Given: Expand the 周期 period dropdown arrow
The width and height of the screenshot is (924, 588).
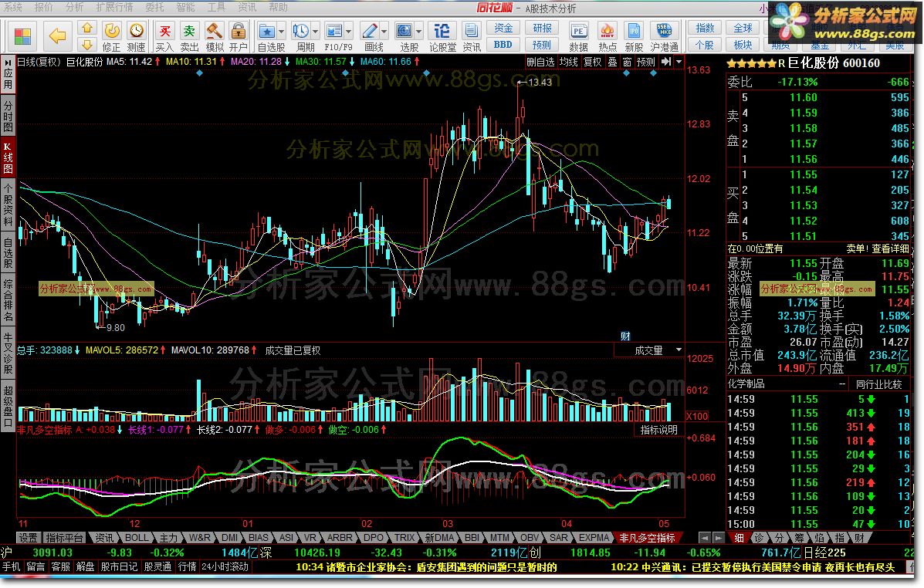Looking at the screenshot, I should point(315,31).
